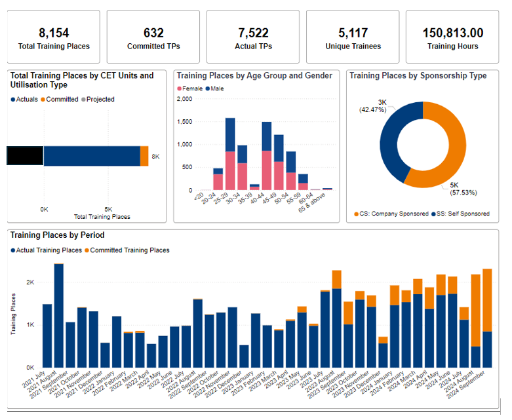Click the Actuals legend marker
The height and width of the screenshot is (420, 512).
click(13, 100)
